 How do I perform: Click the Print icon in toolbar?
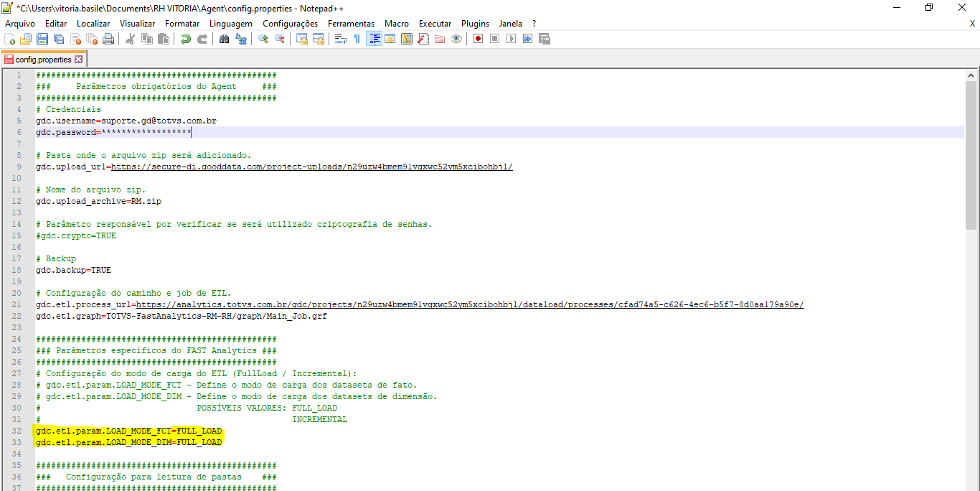click(x=108, y=39)
